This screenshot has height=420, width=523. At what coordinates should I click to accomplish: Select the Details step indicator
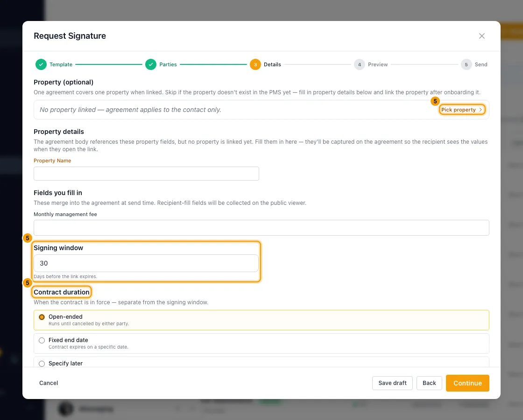pyautogui.click(x=266, y=64)
